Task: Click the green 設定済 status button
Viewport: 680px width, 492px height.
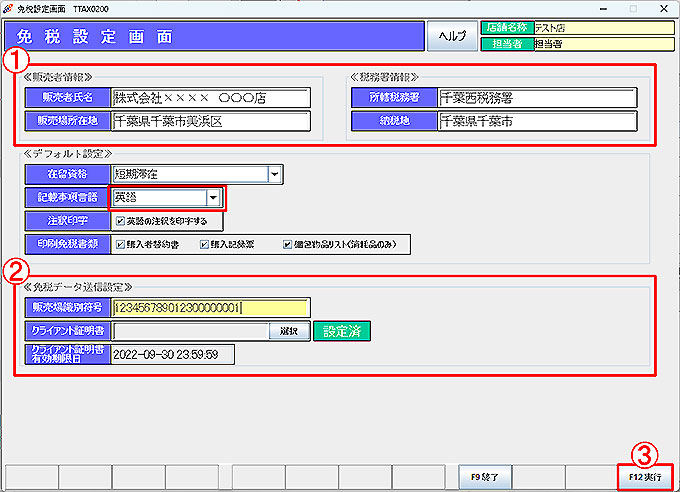Action: point(341,331)
